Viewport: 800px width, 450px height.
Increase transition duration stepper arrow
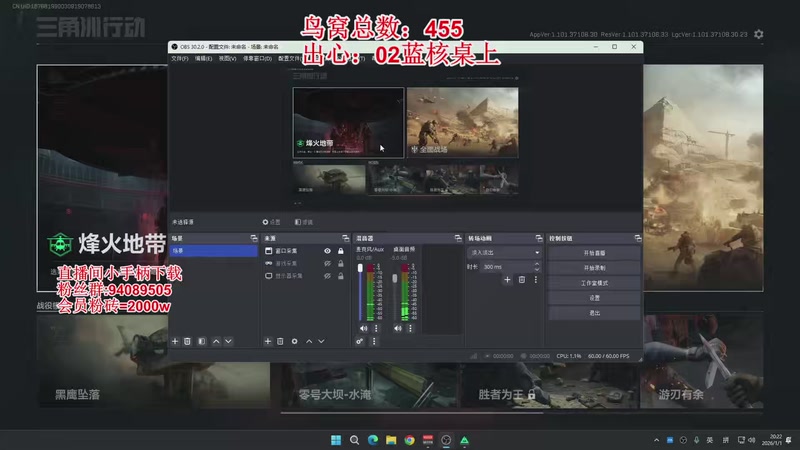point(537,264)
